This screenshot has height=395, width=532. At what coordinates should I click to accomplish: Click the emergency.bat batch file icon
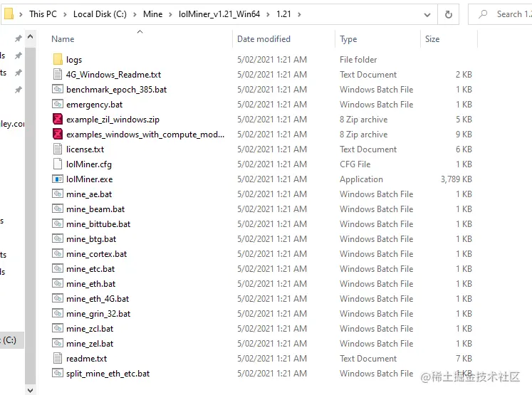point(58,104)
